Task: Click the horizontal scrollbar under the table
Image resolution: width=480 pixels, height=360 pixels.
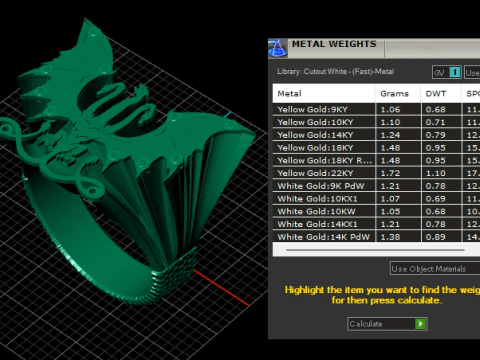Action: [x=375, y=250]
